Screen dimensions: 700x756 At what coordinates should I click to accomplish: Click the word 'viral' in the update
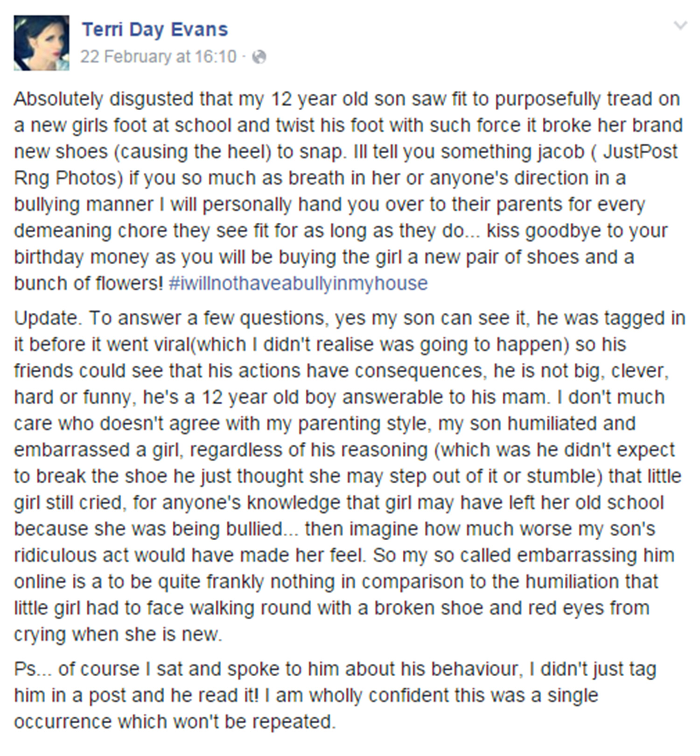(171, 344)
